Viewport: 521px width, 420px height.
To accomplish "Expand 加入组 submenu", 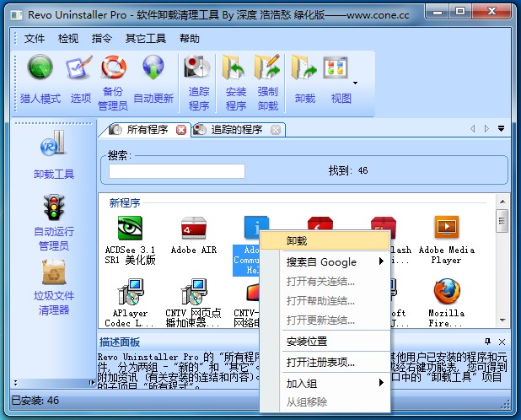I will (325, 383).
